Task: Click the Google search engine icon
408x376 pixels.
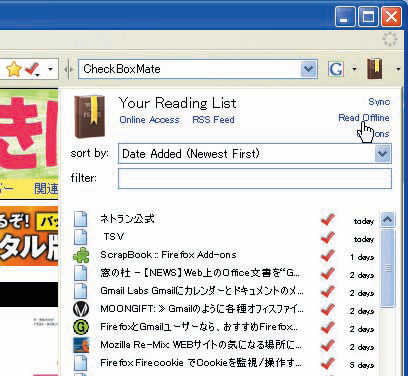Action: coord(335,69)
